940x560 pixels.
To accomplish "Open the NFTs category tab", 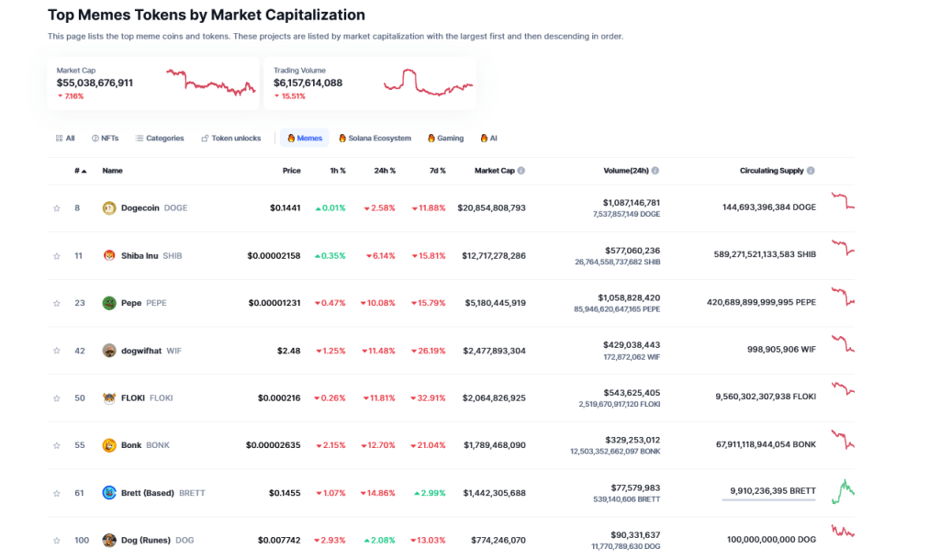I will (105, 138).
